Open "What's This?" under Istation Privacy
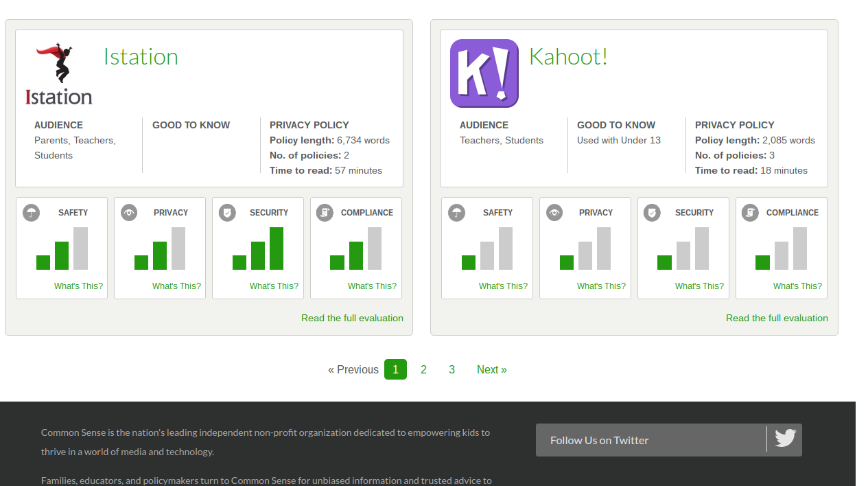 [x=176, y=286]
